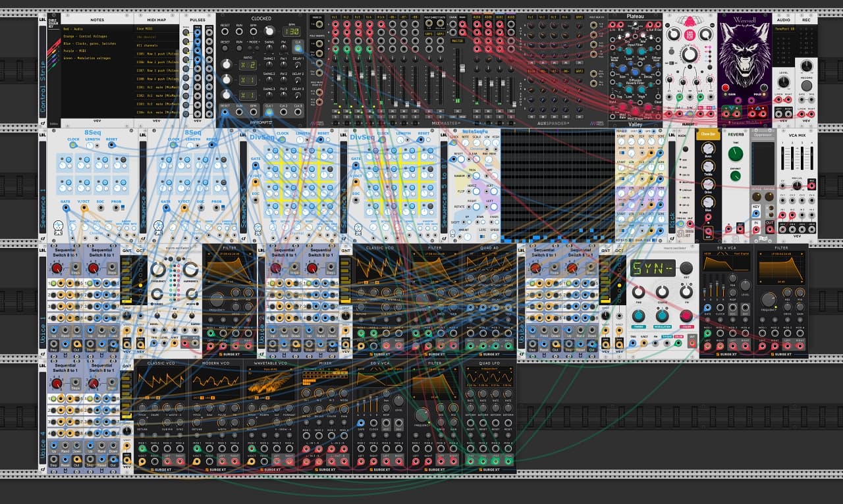Click the Audio module LEVEL knob
The image size is (843, 504).
coord(784,82)
